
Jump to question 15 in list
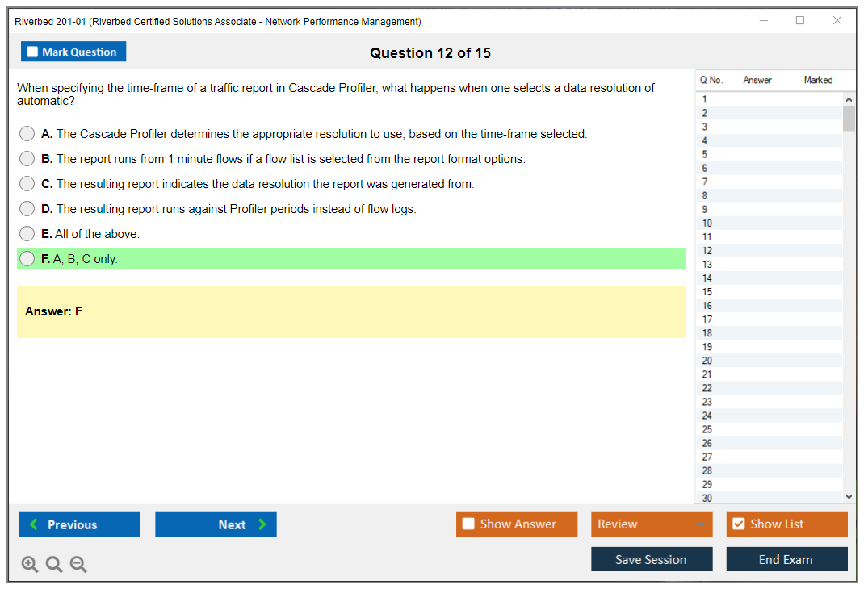(707, 292)
